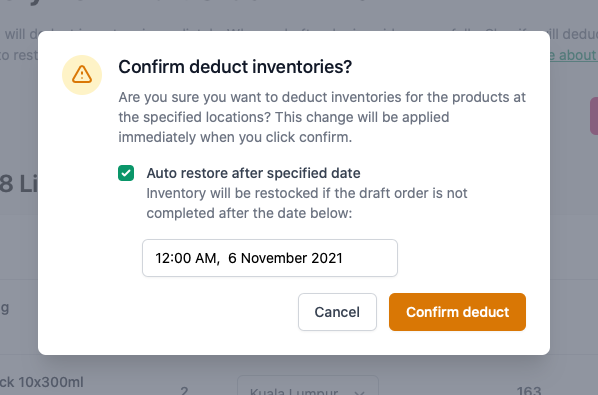Click the quantity '2' in the product row
Screen dimensions: 598x395
coord(184,390)
